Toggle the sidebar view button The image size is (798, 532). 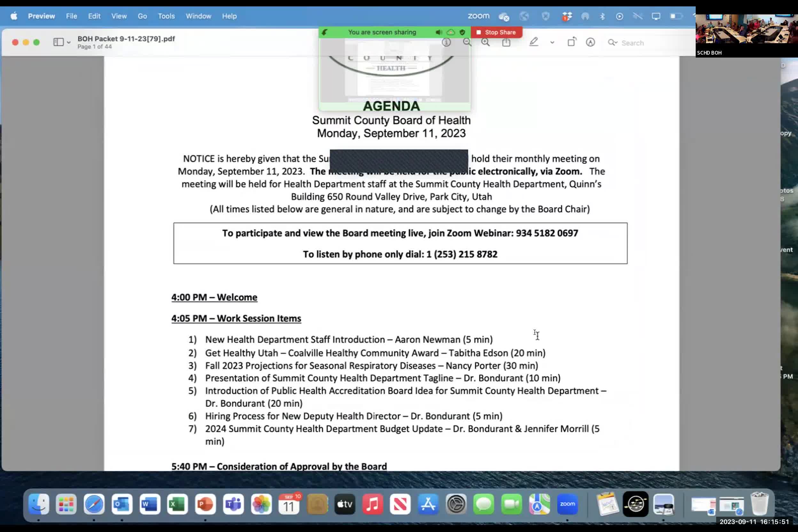pyautogui.click(x=59, y=42)
